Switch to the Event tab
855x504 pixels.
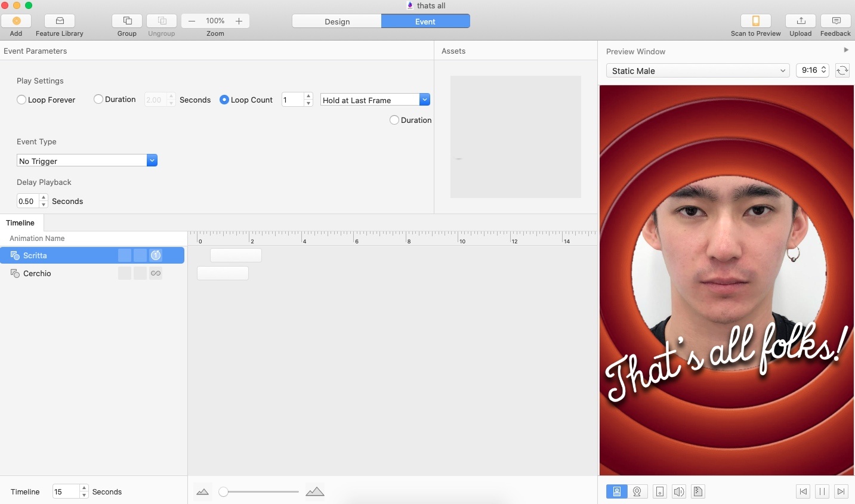(425, 21)
